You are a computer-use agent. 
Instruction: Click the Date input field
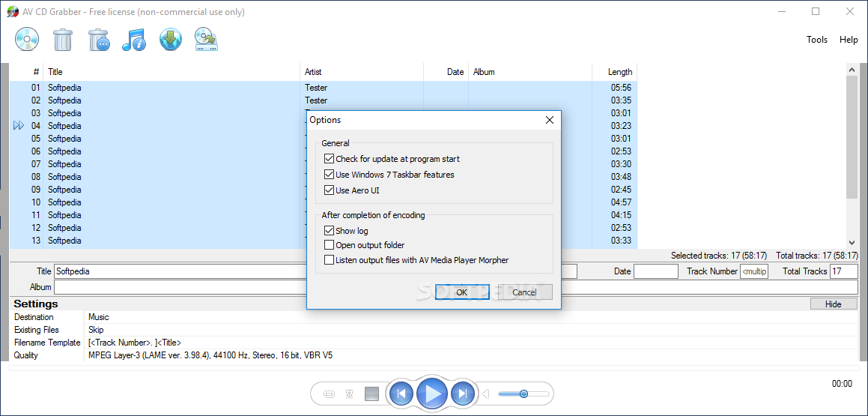click(655, 271)
